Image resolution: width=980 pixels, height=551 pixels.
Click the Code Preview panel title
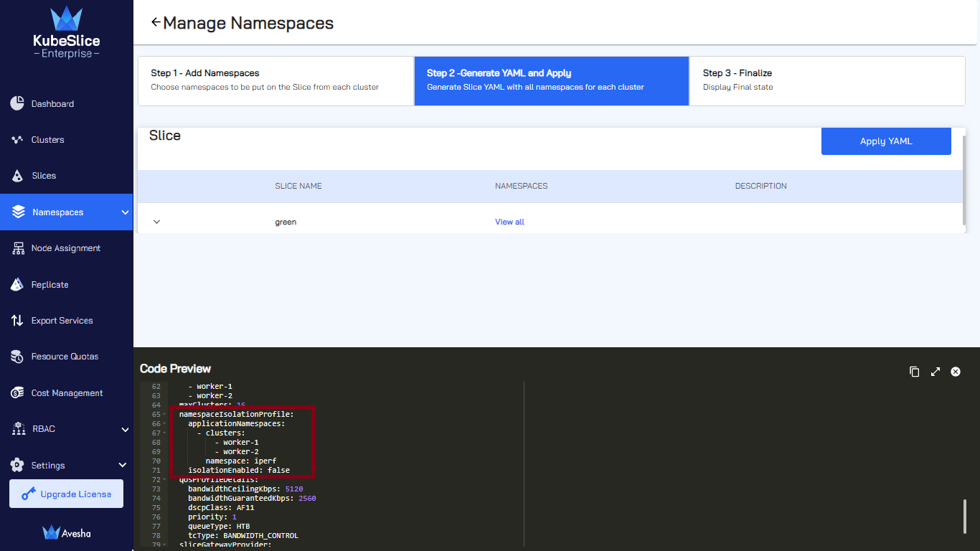(176, 369)
